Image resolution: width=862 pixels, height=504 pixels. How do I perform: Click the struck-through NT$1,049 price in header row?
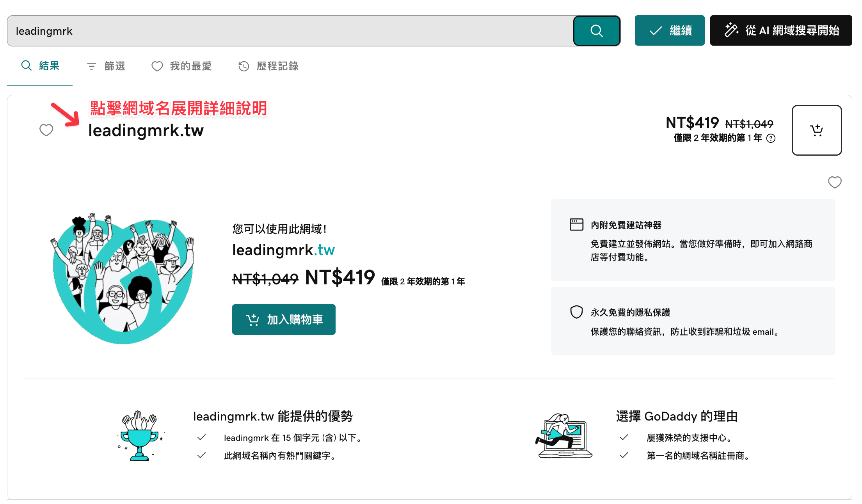(749, 124)
